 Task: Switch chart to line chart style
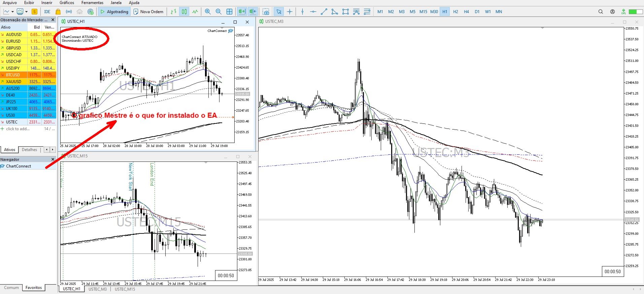tap(195, 12)
